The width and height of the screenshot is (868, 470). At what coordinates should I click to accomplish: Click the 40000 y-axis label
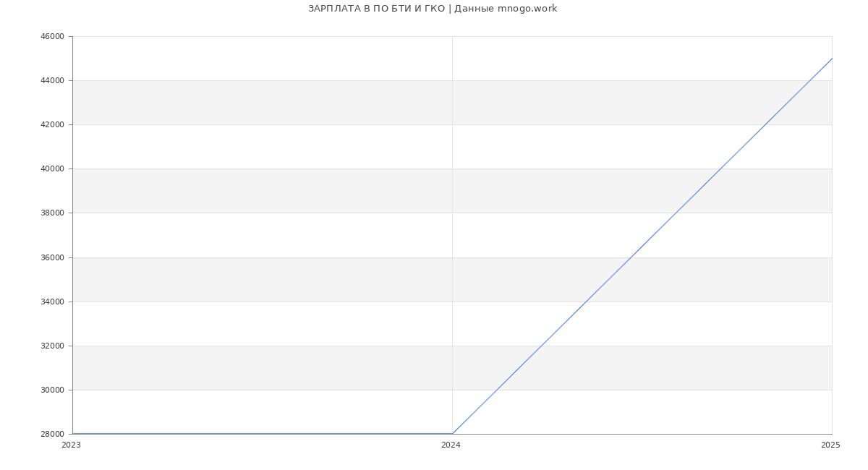click(54, 168)
